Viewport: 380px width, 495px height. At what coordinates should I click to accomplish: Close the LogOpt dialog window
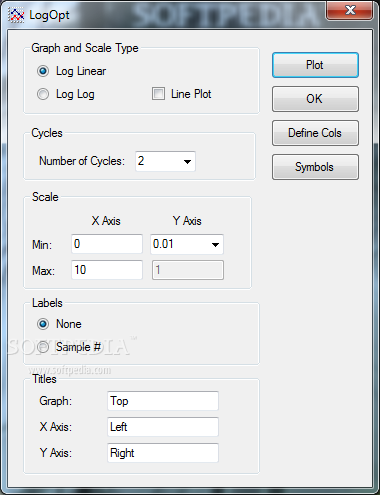click(x=350, y=10)
